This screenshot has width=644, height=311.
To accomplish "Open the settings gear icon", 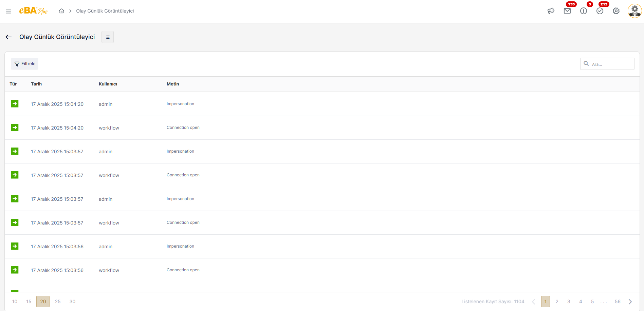I will point(616,11).
